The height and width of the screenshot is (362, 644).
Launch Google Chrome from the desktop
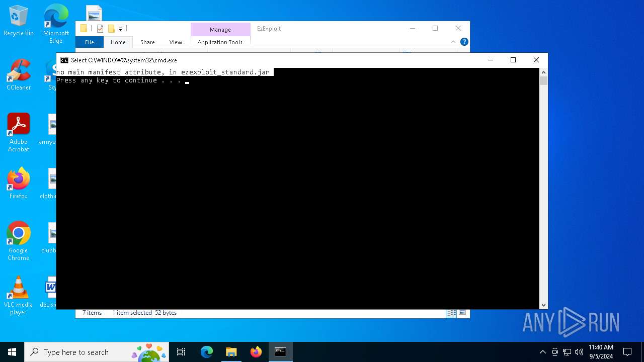coord(19,241)
